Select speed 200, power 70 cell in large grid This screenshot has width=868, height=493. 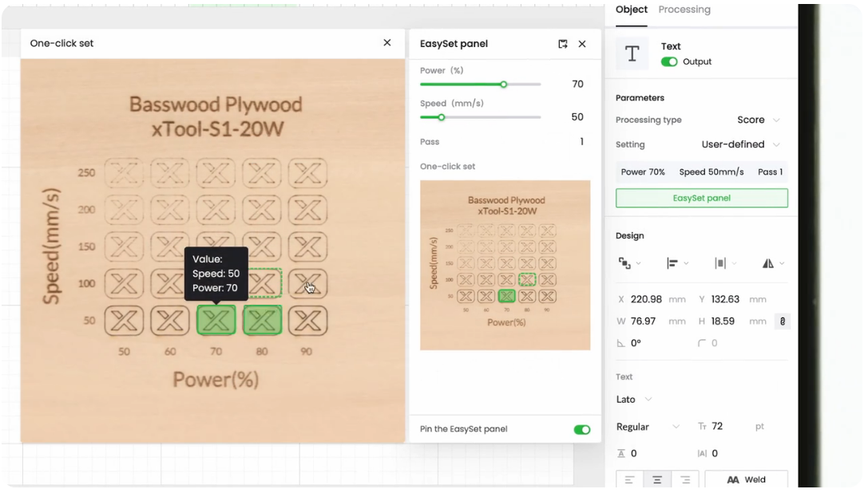pyautogui.click(x=216, y=210)
